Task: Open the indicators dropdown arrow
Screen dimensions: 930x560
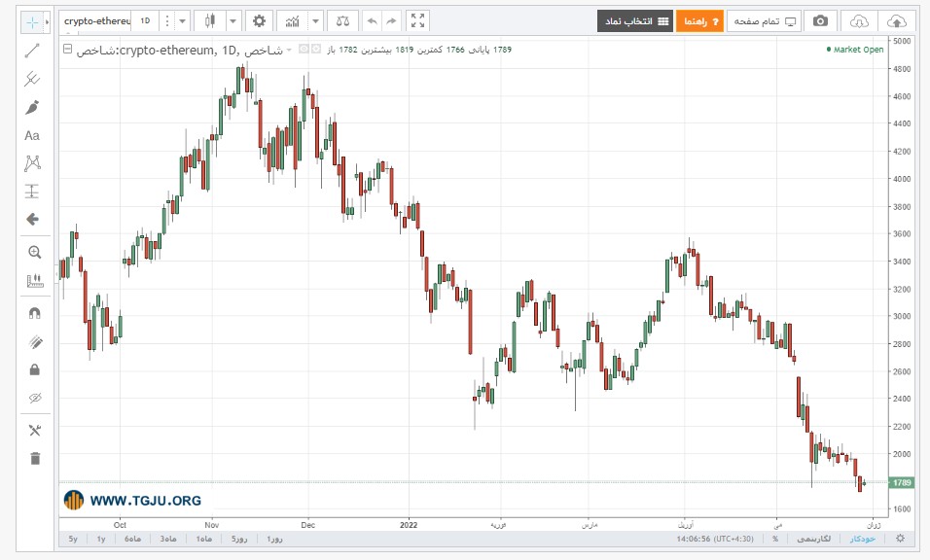Action: (x=315, y=21)
